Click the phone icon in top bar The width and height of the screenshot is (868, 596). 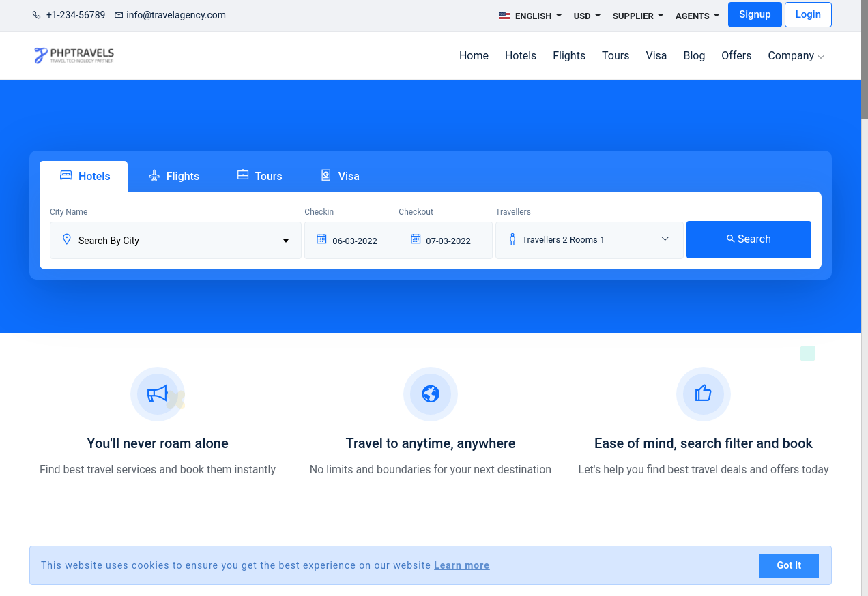pos(36,15)
